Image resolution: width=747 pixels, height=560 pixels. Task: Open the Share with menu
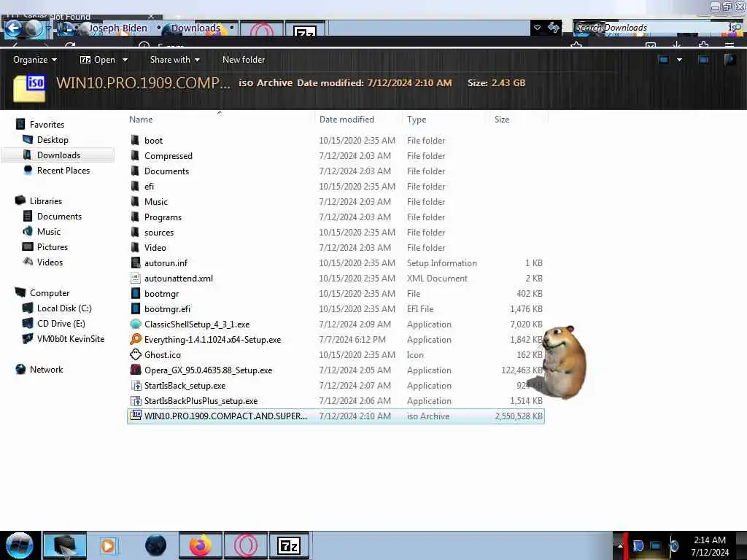coord(174,60)
